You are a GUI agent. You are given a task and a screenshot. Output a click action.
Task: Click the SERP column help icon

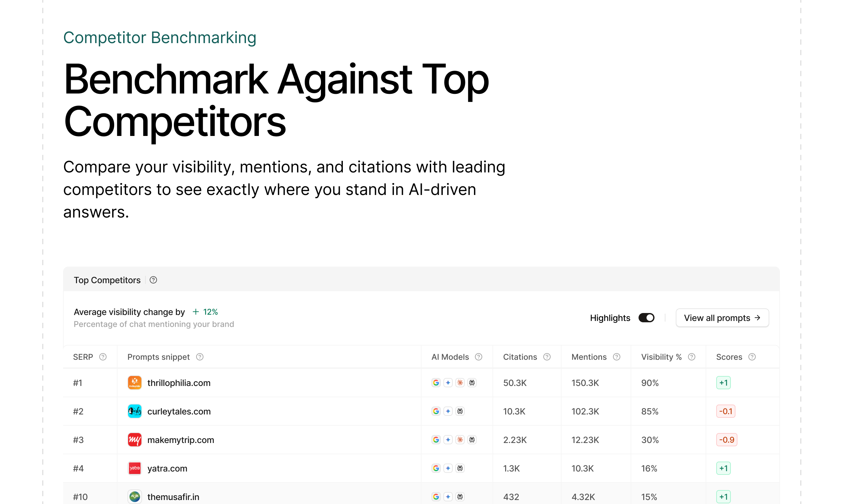pyautogui.click(x=103, y=356)
